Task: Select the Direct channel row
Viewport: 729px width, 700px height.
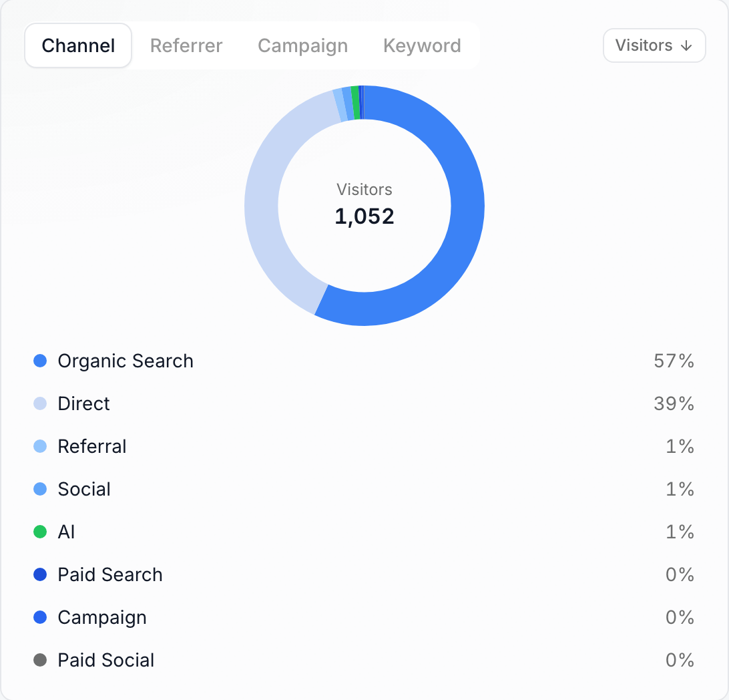Action: (x=364, y=403)
